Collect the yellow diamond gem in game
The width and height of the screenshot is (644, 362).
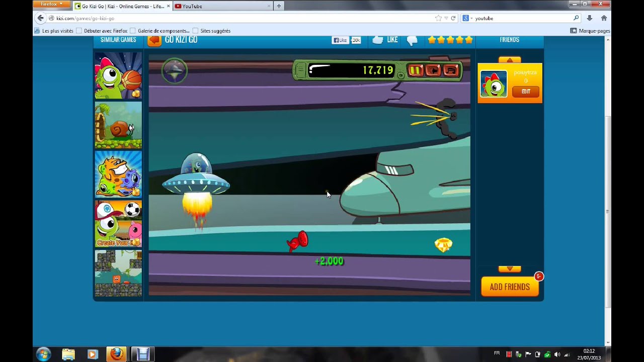click(x=443, y=245)
